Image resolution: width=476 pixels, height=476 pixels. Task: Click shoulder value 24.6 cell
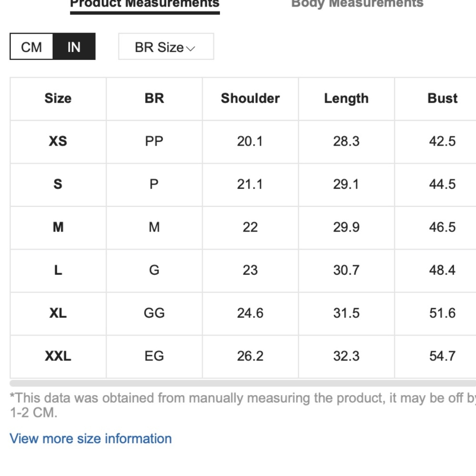(250, 313)
